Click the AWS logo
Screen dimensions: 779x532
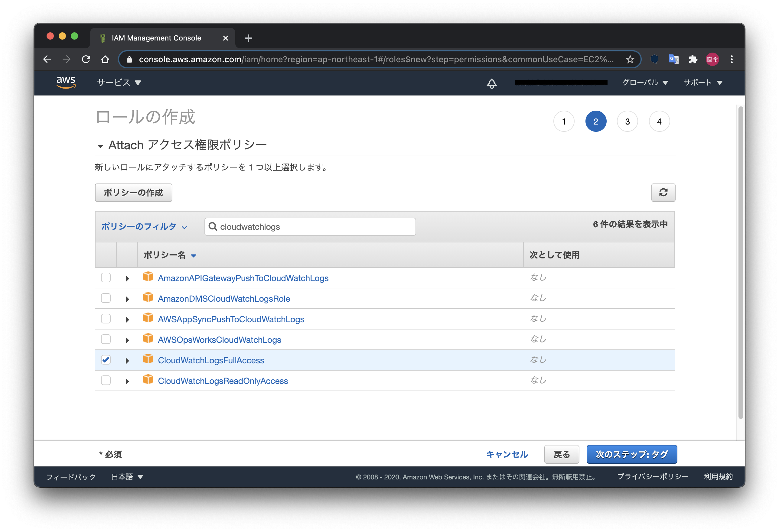66,82
